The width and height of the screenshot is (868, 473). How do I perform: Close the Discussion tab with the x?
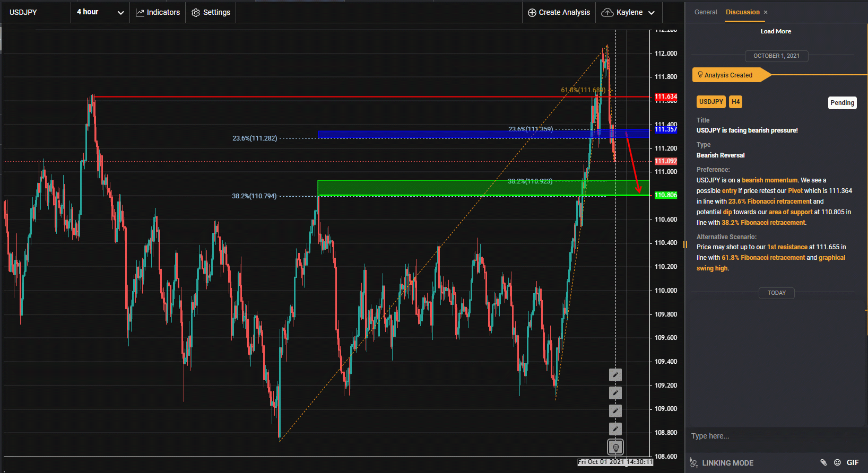[766, 12]
